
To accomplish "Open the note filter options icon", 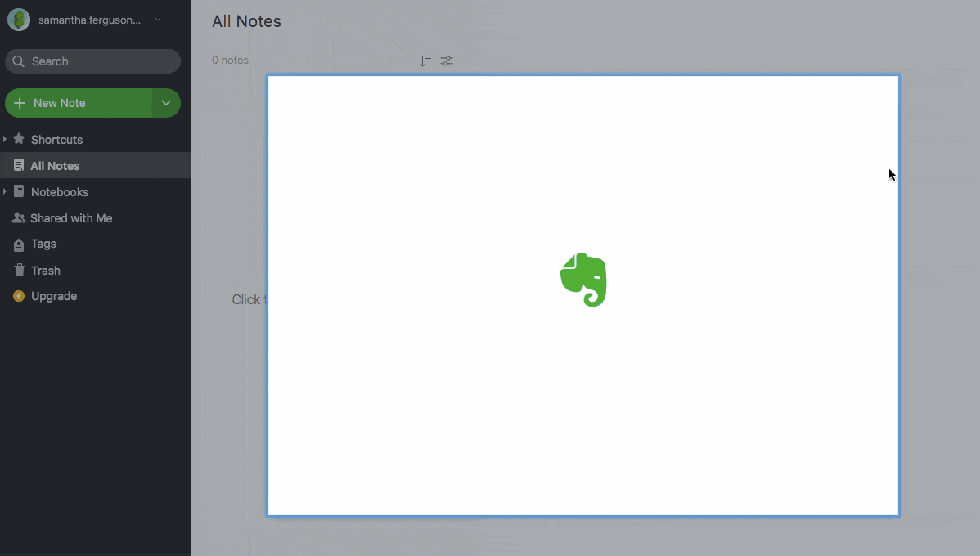I will [447, 61].
